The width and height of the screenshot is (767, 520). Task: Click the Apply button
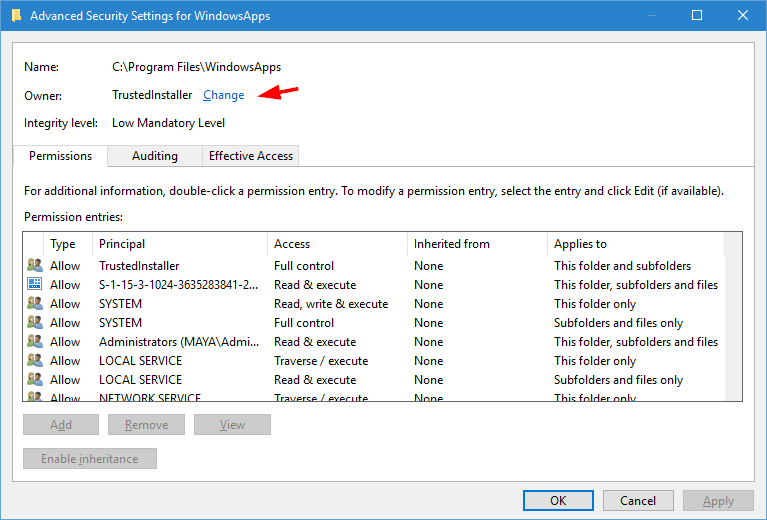718,500
